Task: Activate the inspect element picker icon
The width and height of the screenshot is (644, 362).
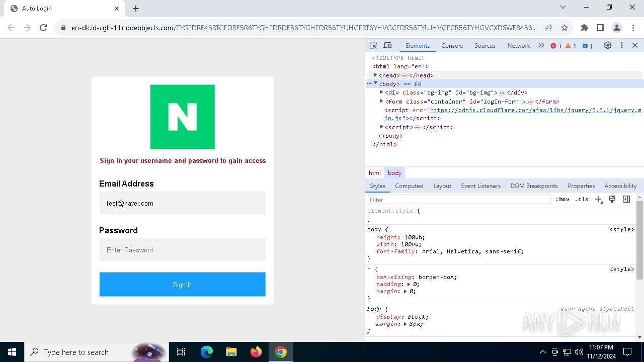Action: coord(373,45)
